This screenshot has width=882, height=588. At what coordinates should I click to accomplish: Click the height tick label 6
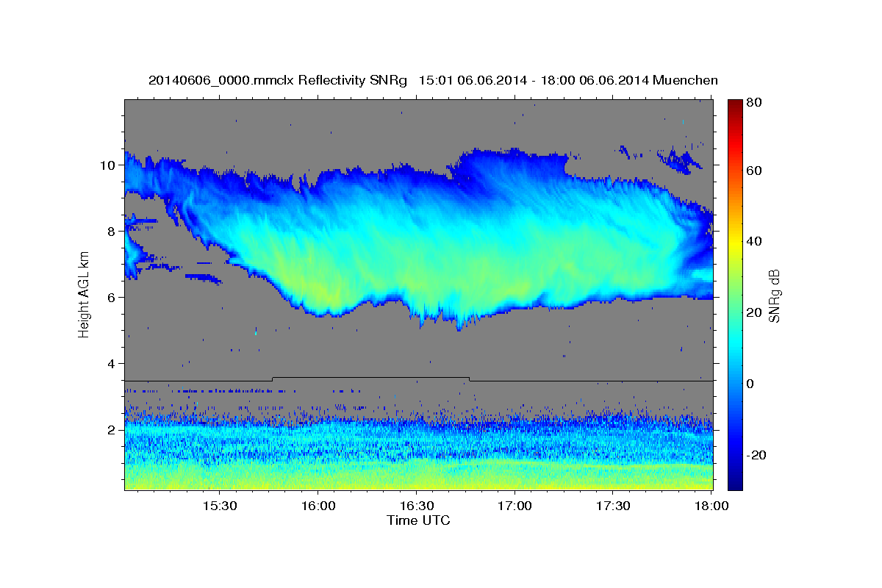tap(112, 297)
